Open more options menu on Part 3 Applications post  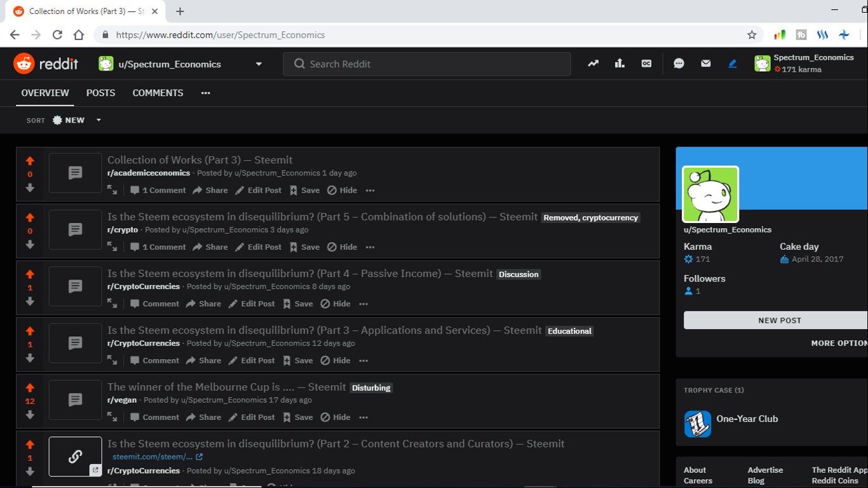tap(363, 360)
